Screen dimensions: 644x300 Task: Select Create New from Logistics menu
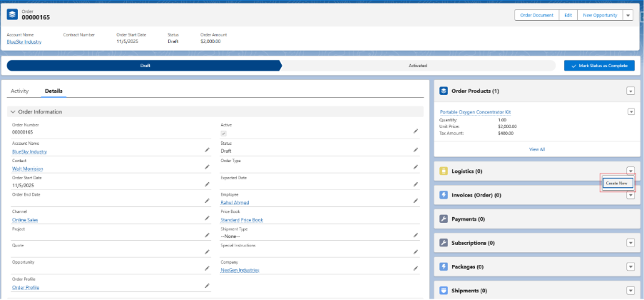[x=616, y=183]
